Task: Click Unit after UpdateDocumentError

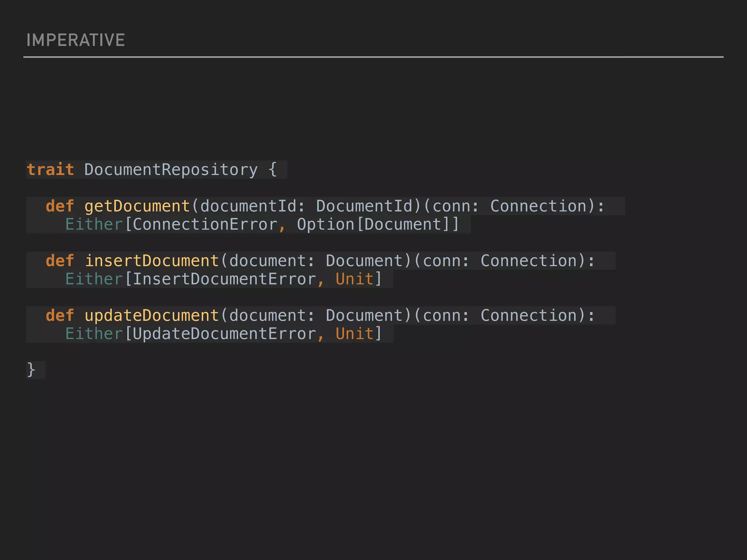Action: (355, 334)
